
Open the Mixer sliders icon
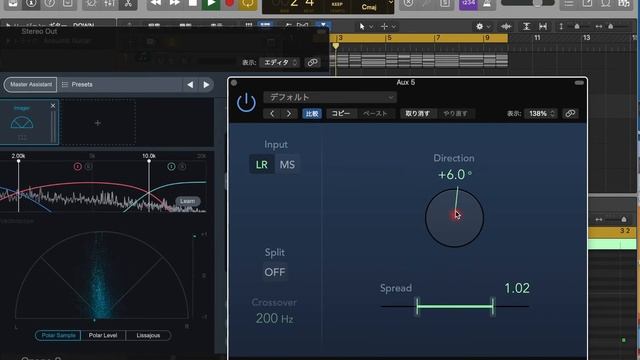click(x=109, y=4)
